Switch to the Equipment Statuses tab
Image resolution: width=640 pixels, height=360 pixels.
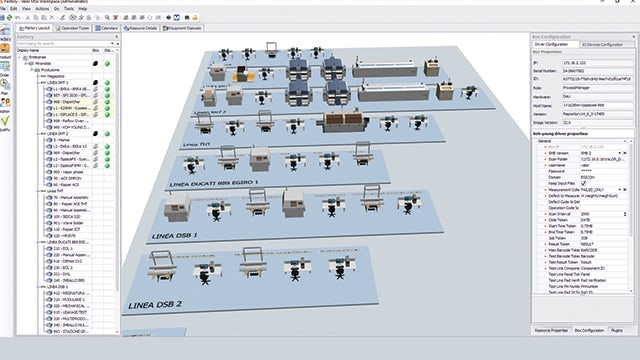[x=182, y=28]
